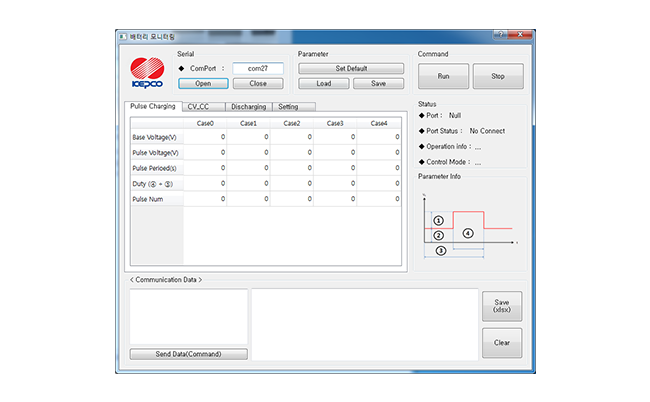
Task: Export data with Save (xlsx) button
Action: [501, 306]
